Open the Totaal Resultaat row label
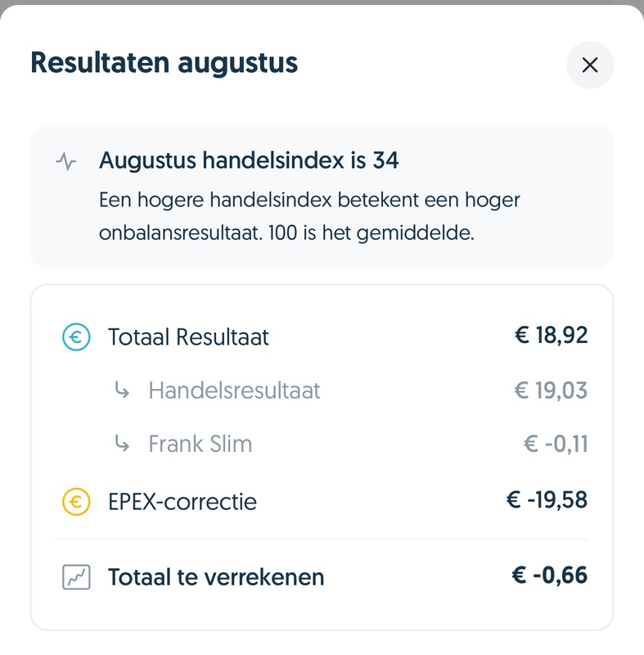Screen dimensions: 644x655 point(188,337)
